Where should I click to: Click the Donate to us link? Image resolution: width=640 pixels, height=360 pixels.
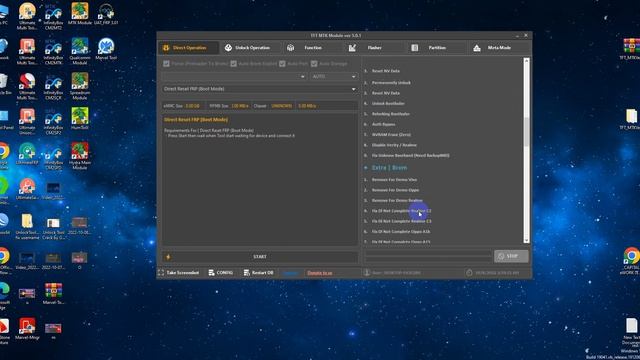coord(320,273)
